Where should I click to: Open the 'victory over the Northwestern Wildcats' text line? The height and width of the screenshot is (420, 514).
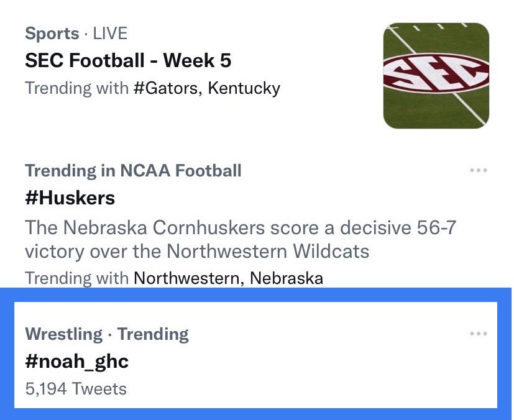point(197,252)
